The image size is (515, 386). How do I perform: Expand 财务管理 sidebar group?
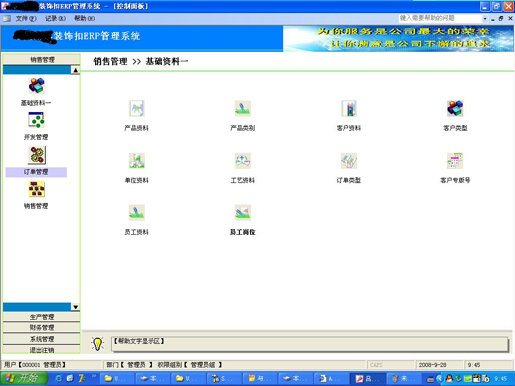pyautogui.click(x=42, y=327)
